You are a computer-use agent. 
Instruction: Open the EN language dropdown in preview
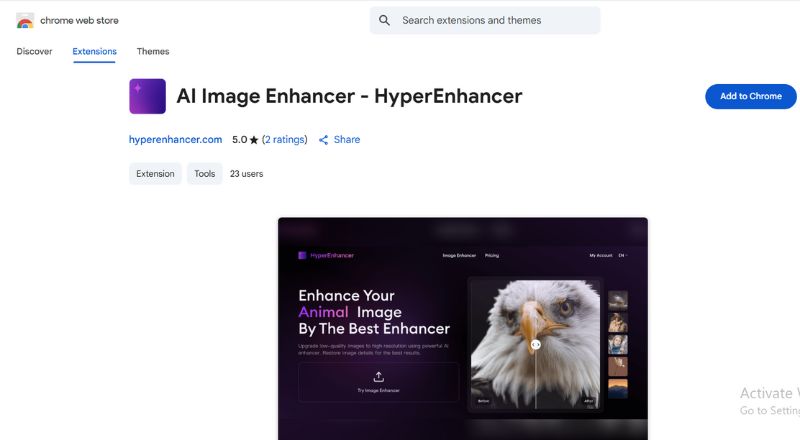pyautogui.click(x=623, y=255)
